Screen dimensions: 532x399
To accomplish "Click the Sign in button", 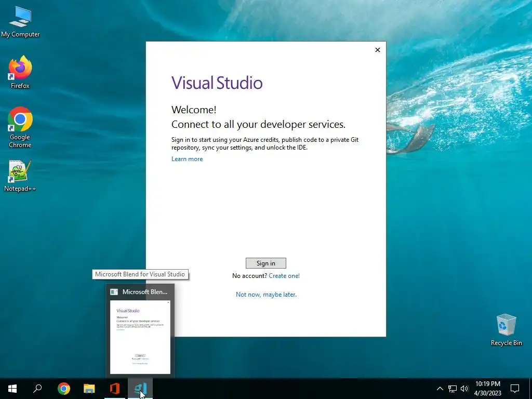I will pyautogui.click(x=265, y=263).
